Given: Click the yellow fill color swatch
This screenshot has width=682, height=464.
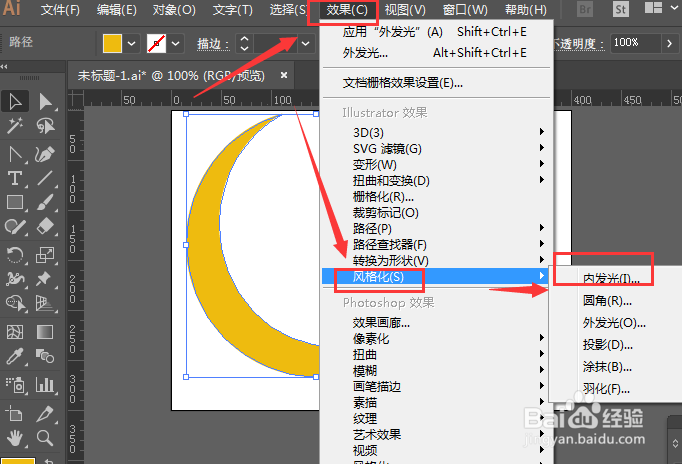Looking at the screenshot, I should pos(112,43).
